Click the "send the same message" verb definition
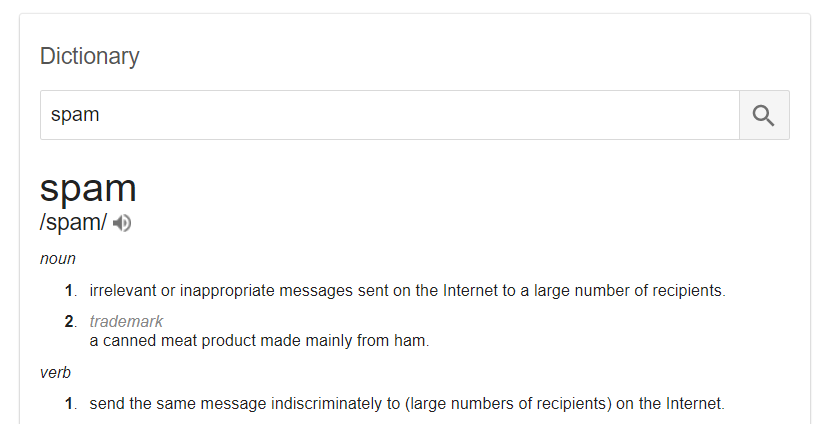This screenshot has width=827, height=424. pos(407,404)
